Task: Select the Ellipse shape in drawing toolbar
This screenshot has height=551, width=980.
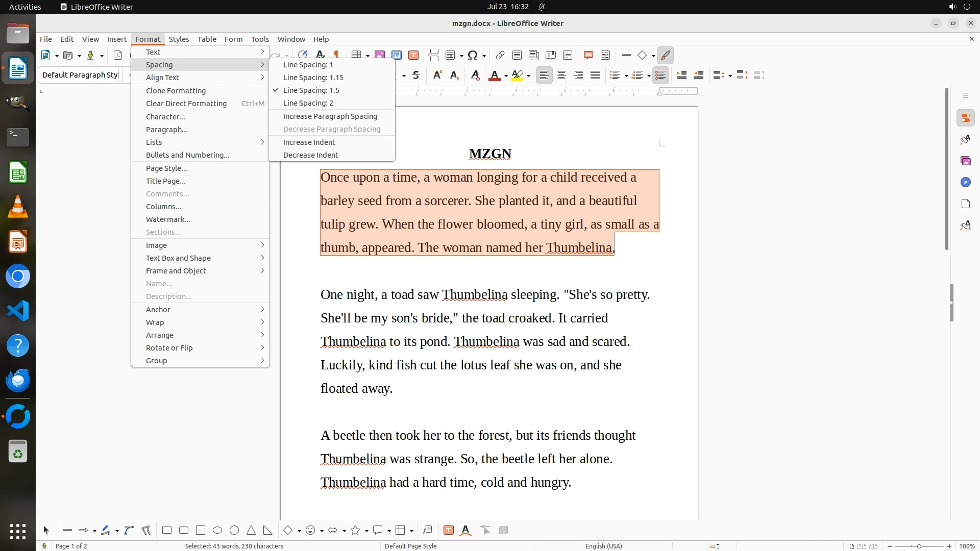Action: pyautogui.click(x=217, y=530)
